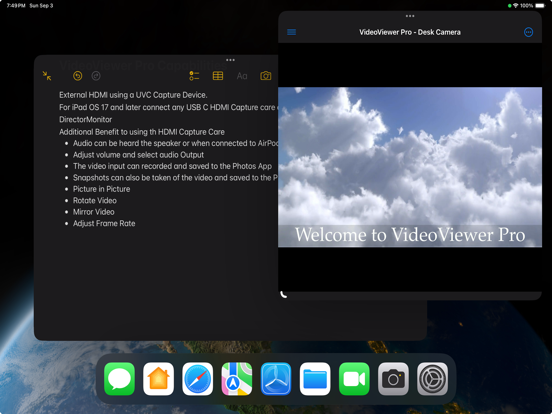Open the Home app from the dock
Screen dimensions: 552x414
pos(158,379)
